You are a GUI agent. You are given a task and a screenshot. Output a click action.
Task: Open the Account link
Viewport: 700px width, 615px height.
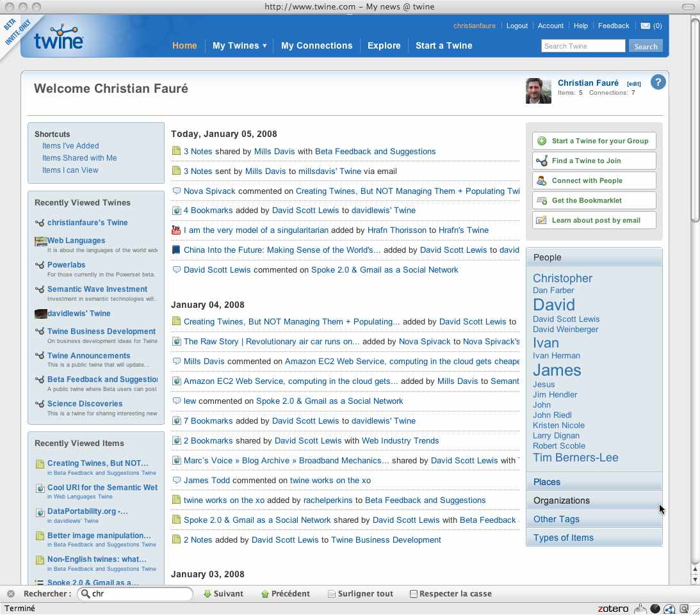pyautogui.click(x=550, y=26)
